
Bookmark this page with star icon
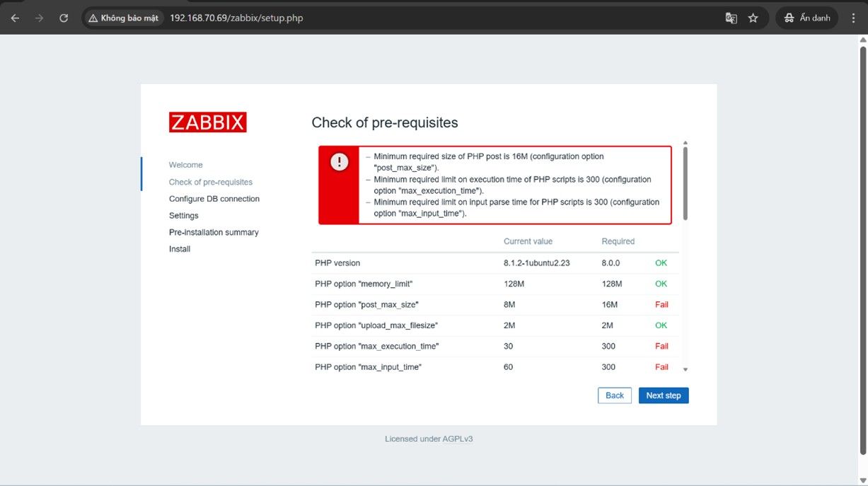coord(753,18)
